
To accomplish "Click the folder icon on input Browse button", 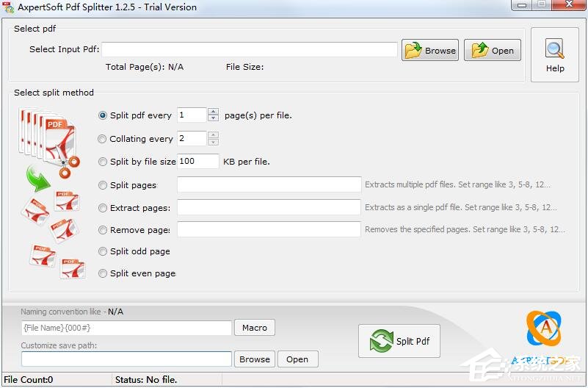I will tap(413, 50).
